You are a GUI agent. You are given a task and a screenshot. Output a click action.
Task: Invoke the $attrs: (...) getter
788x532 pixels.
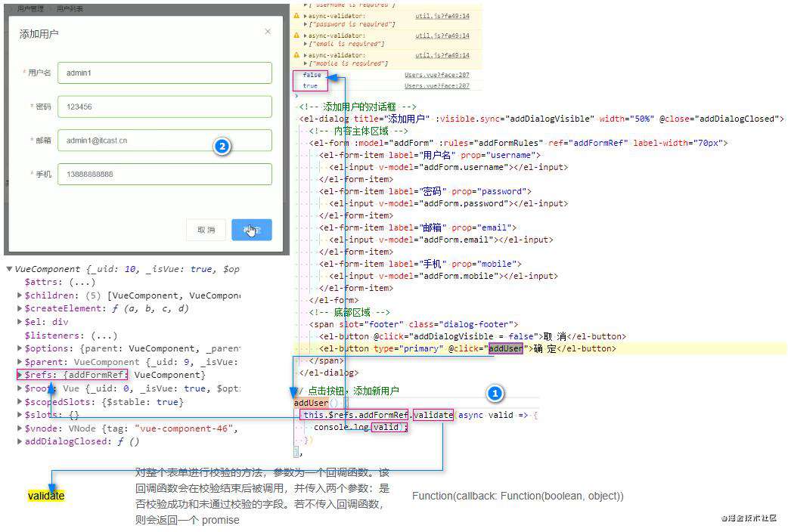[x=82, y=283]
